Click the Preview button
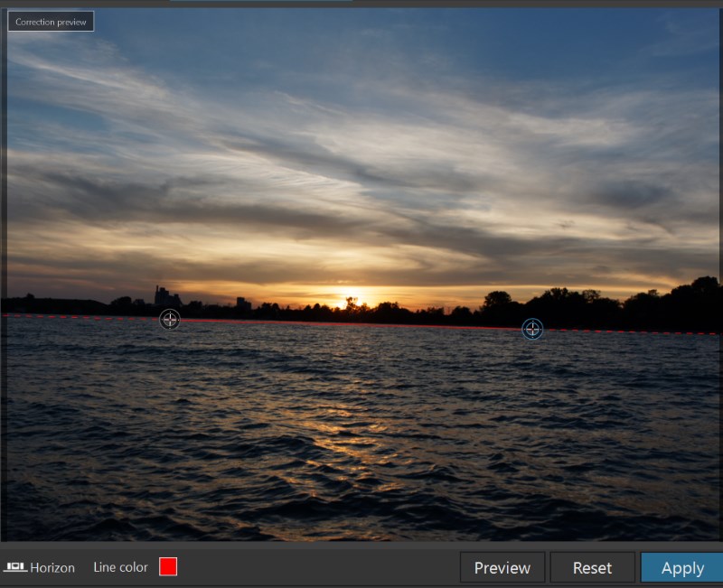 (x=502, y=567)
